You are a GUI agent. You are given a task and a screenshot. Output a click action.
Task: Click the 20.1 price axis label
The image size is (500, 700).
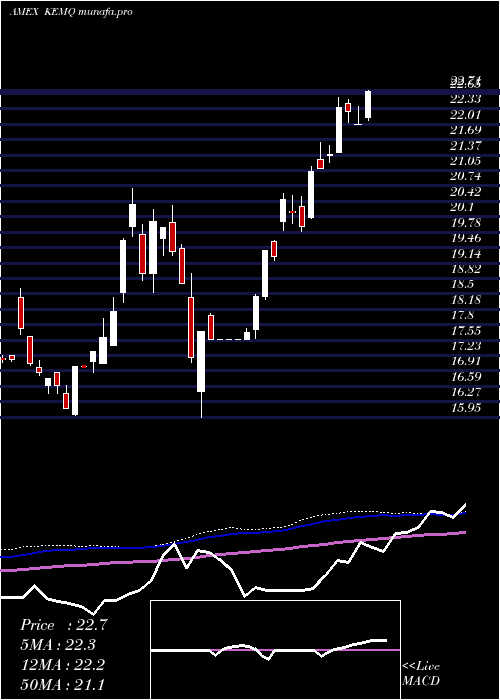point(462,207)
